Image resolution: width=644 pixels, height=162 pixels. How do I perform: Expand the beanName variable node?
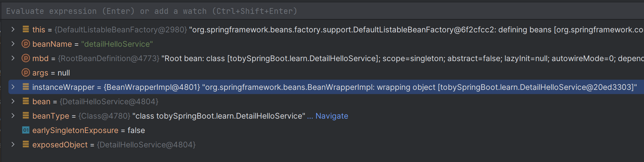pos(13,44)
